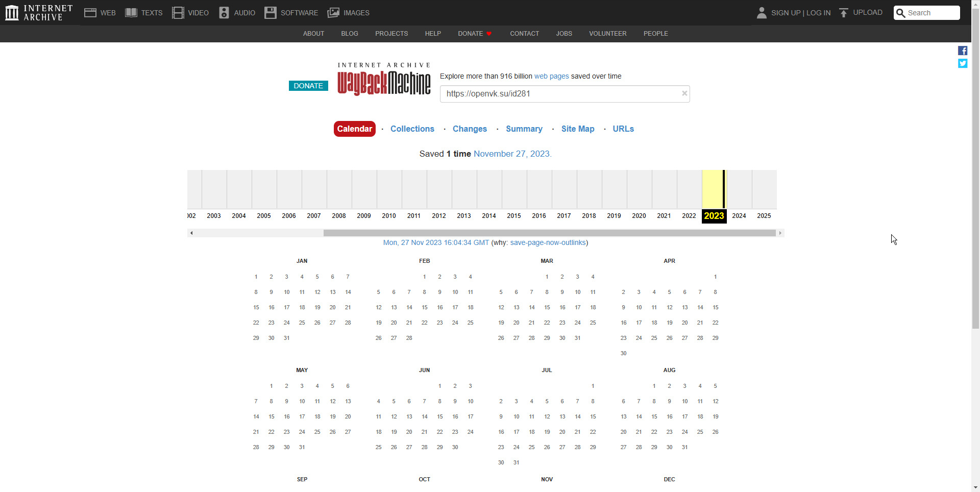The image size is (980, 492).
Task: Open the Contact menu item
Action: [x=525, y=34]
